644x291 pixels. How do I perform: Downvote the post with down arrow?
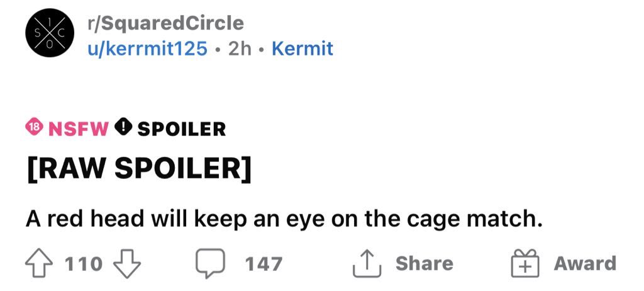coord(128,264)
